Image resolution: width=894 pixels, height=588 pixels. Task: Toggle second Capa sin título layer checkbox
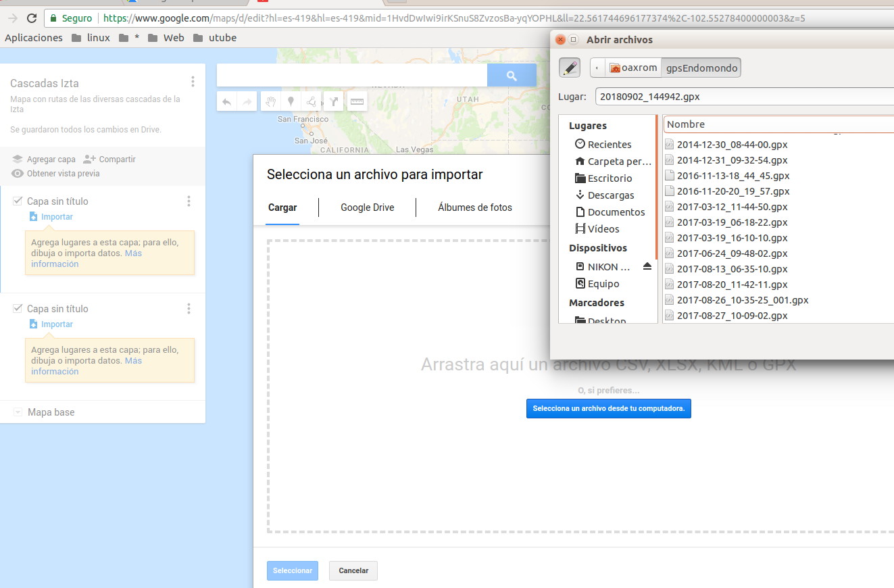coord(18,308)
